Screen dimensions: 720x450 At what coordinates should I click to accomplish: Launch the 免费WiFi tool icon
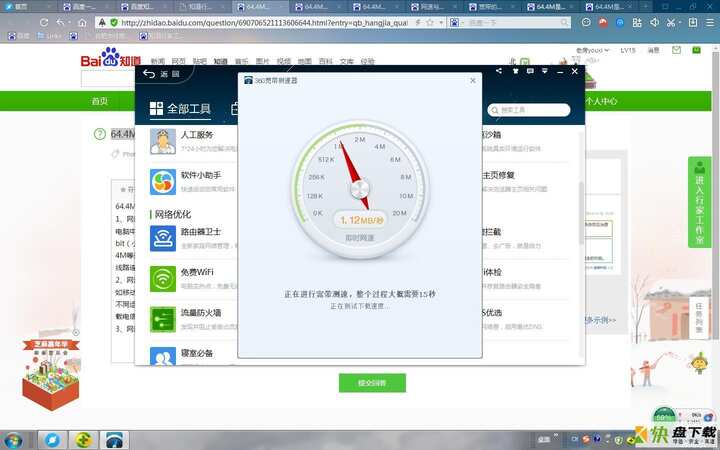[x=163, y=279]
